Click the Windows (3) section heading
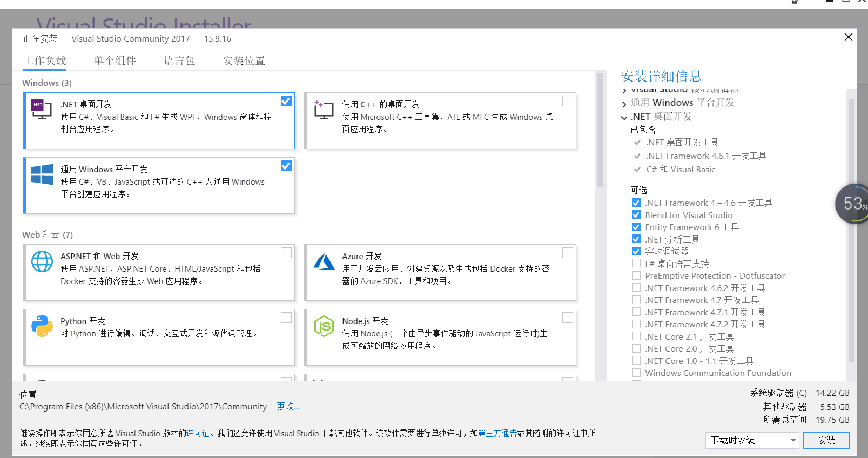The width and height of the screenshot is (868, 458). (47, 83)
